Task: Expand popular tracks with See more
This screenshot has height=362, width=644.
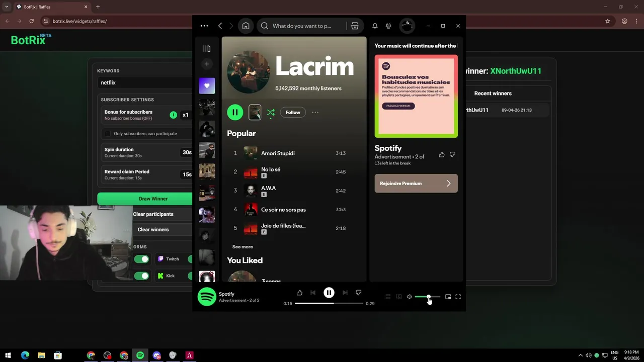Action: tap(243, 247)
